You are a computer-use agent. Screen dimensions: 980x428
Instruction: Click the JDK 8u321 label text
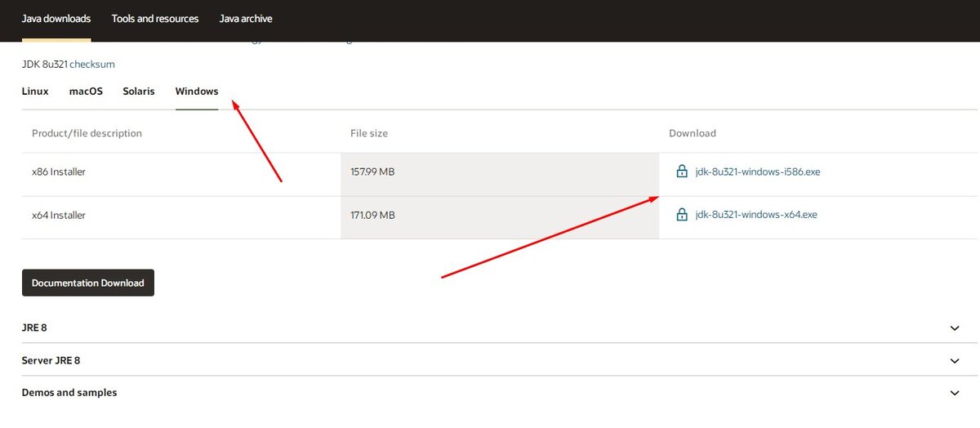point(44,64)
